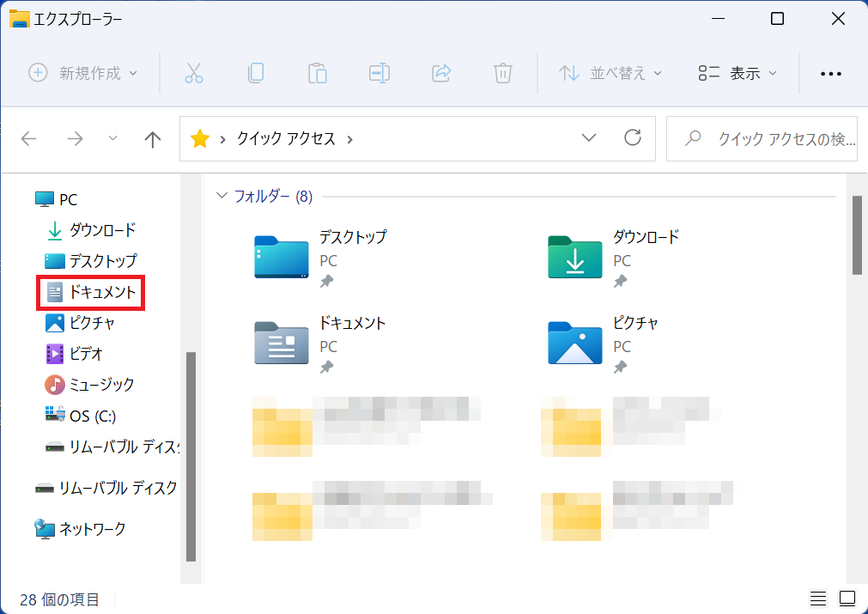Click the Delete trash can icon

coord(502,73)
